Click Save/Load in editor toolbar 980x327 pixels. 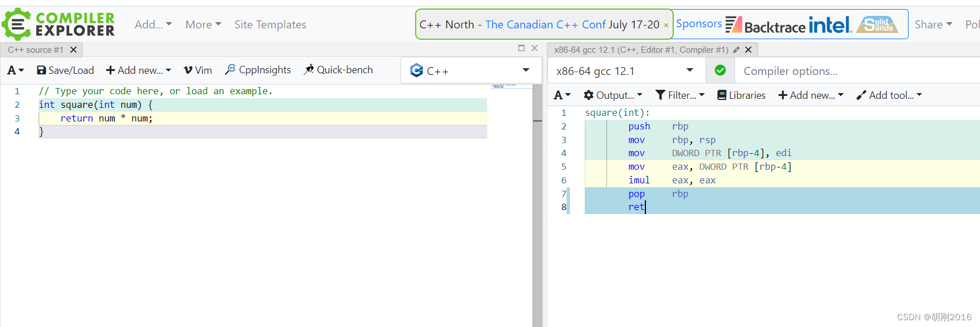click(65, 70)
